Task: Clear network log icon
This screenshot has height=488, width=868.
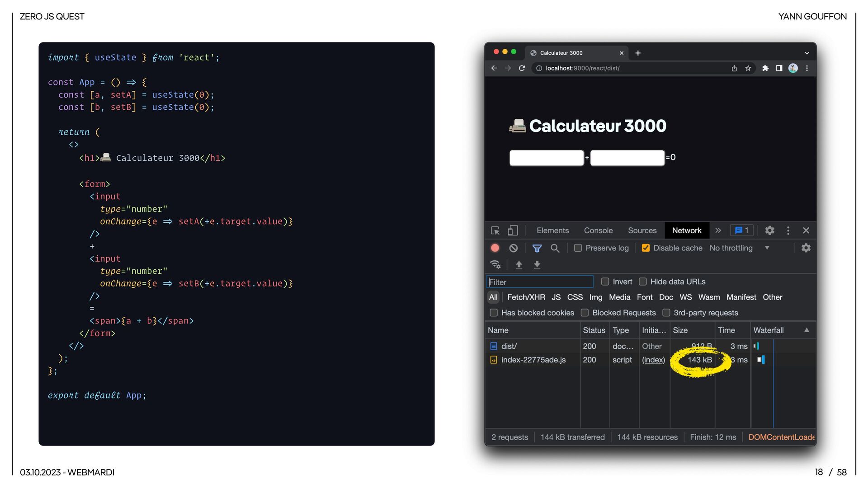Action: 513,248
